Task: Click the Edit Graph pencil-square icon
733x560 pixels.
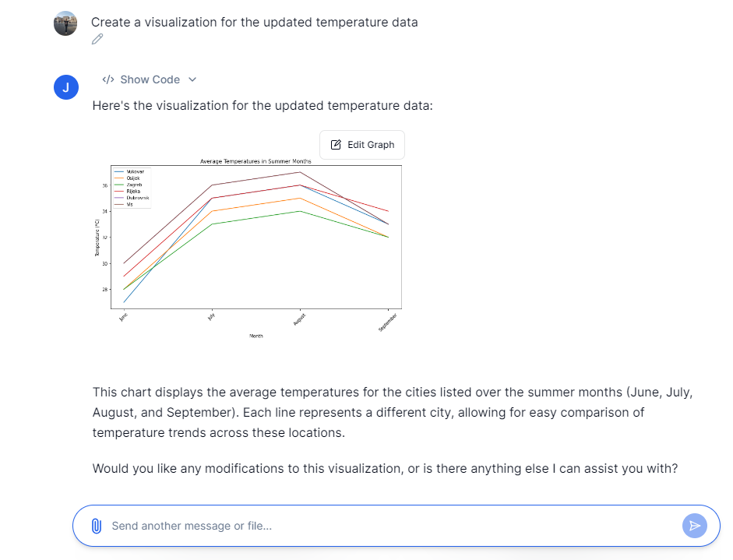Action: [336, 145]
